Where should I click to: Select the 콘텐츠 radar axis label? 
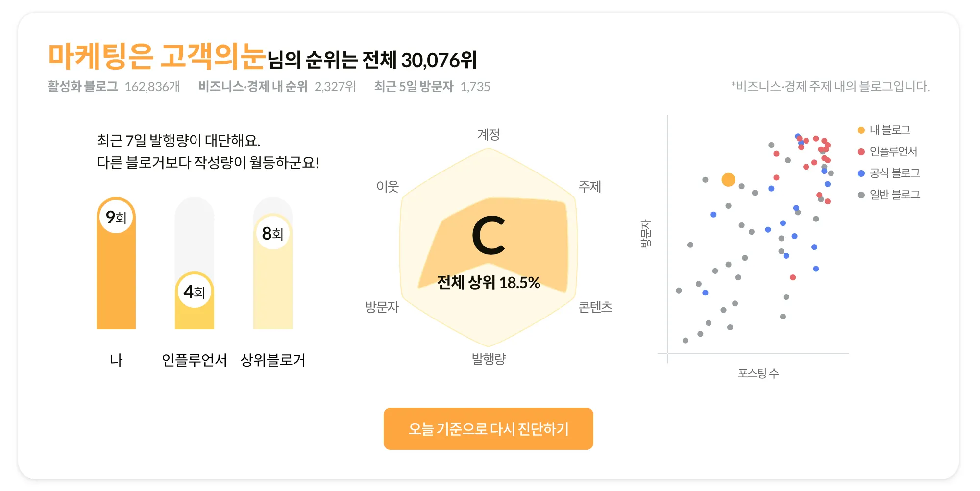pos(595,307)
